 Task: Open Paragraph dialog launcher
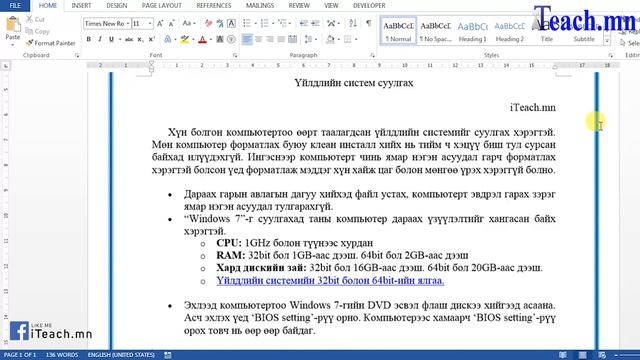(x=373, y=55)
